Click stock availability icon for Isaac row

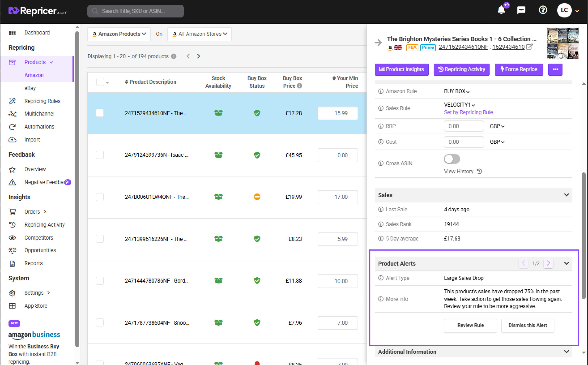(x=218, y=155)
